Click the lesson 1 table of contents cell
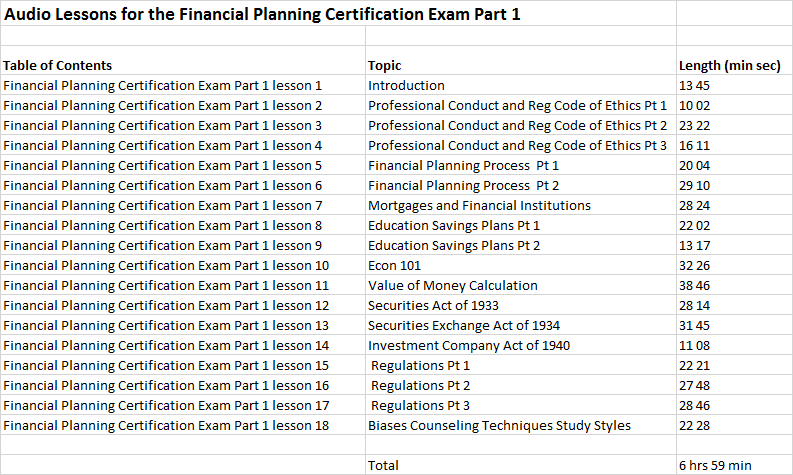The width and height of the screenshot is (793, 475). click(163, 85)
